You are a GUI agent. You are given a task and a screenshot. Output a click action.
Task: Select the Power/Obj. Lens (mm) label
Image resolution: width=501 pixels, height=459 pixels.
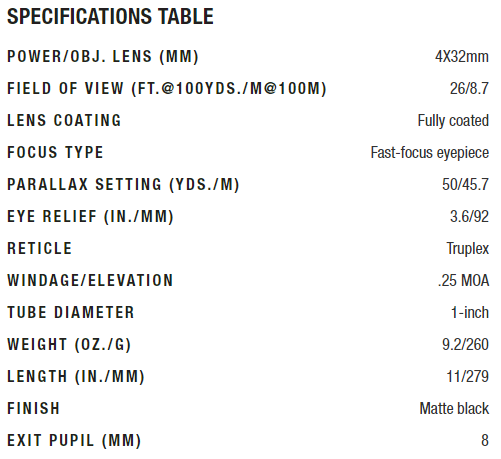click(103, 56)
